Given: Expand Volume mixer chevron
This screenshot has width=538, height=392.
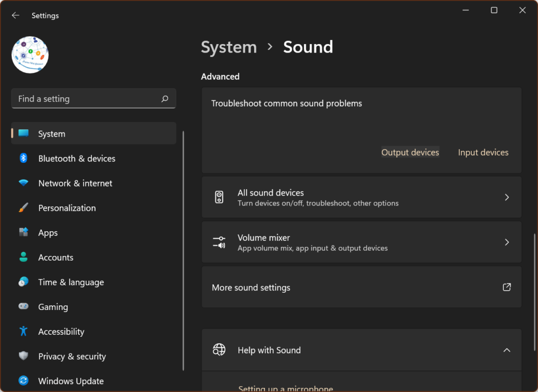Looking at the screenshot, I should coord(507,242).
